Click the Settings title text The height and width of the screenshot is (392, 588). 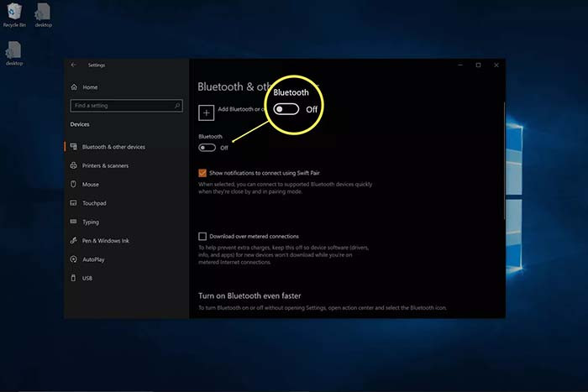coord(97,65)
